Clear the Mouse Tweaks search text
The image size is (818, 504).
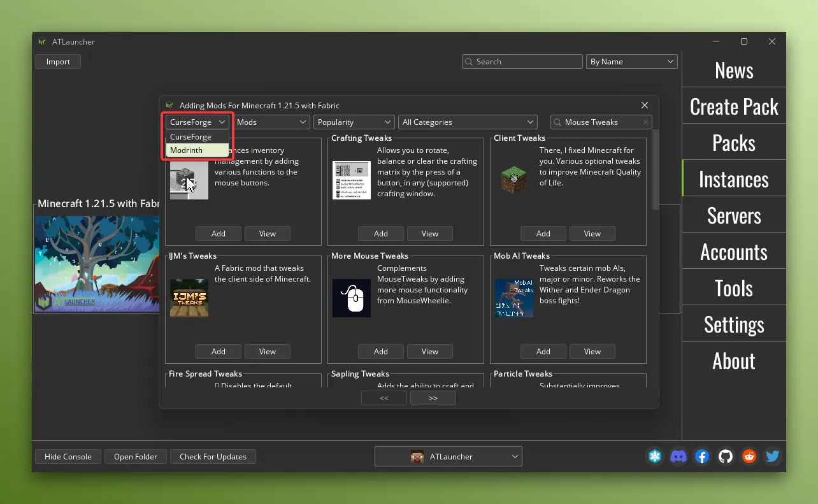(645, 122)
